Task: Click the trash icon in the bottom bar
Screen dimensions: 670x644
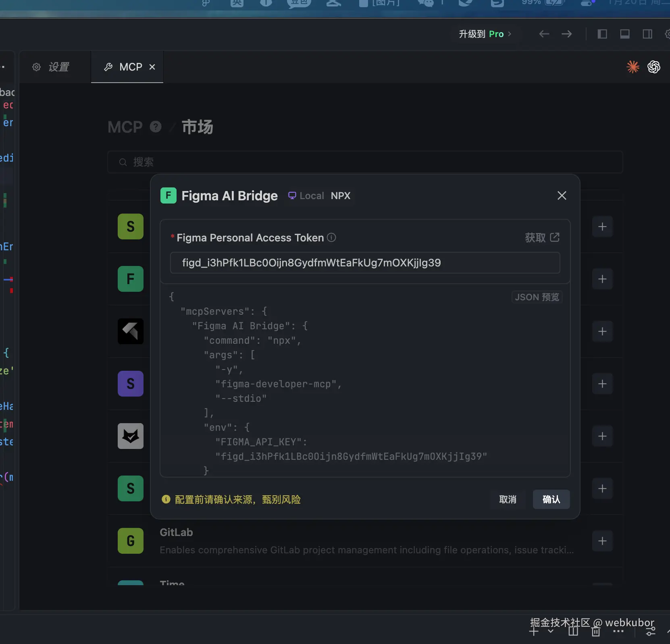Action: (596, 632)
